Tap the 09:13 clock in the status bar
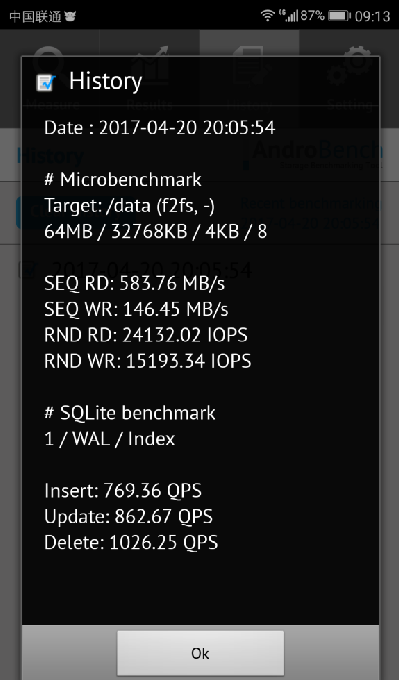Image resolution: width=399 pixels, height=680 pixels. [x=373, y=16]
